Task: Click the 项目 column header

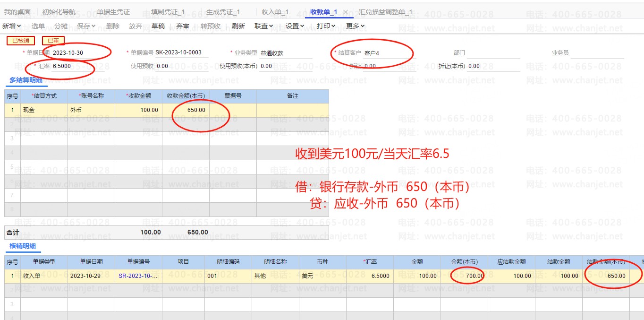Action: (x=183, y=262)
